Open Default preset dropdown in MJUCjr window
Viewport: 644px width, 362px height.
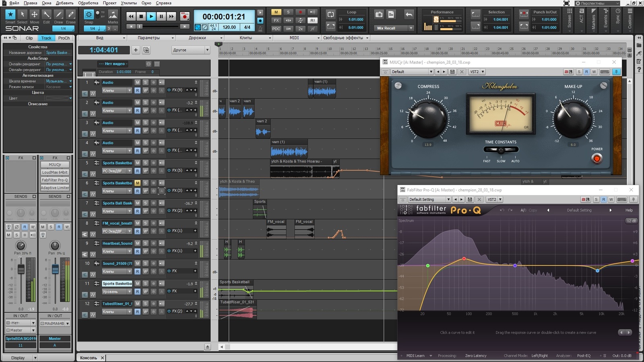(412, 72)
